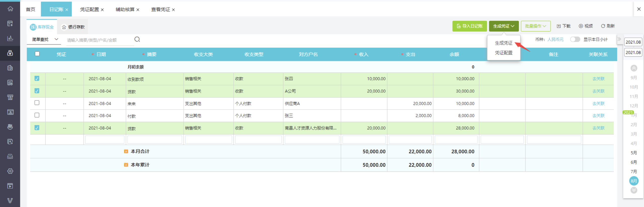This screenshot has height=207, width=644.
Task: Click the up arrow in month timeline
Action: (x=634, y=68)
